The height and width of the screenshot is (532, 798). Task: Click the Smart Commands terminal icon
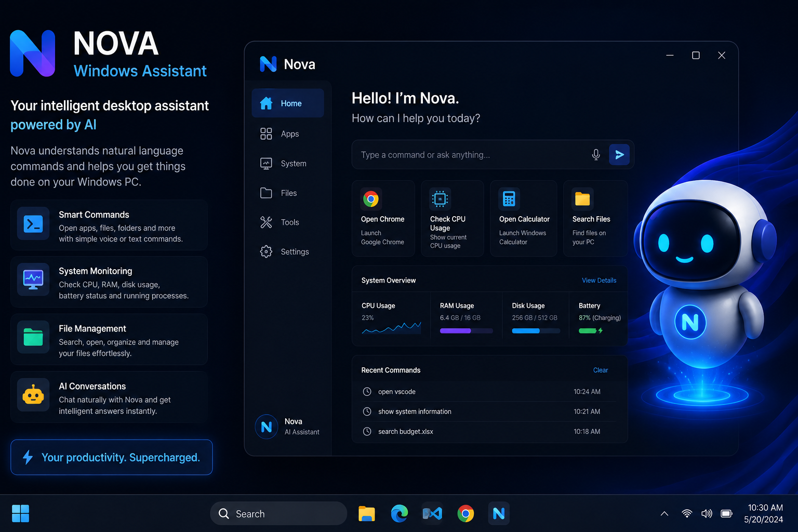33,224
